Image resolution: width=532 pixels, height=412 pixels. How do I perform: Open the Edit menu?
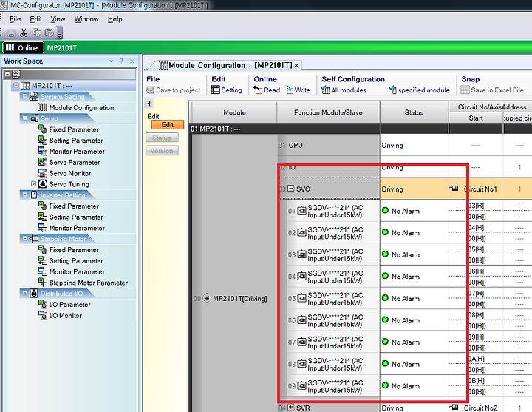click(x=35, y=19)
